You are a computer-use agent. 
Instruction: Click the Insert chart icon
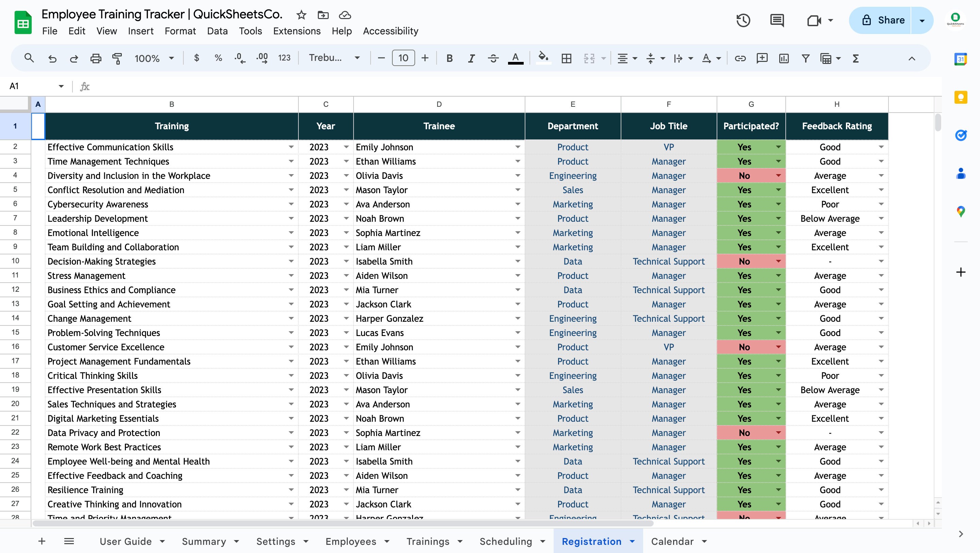(x=784, y=58)
